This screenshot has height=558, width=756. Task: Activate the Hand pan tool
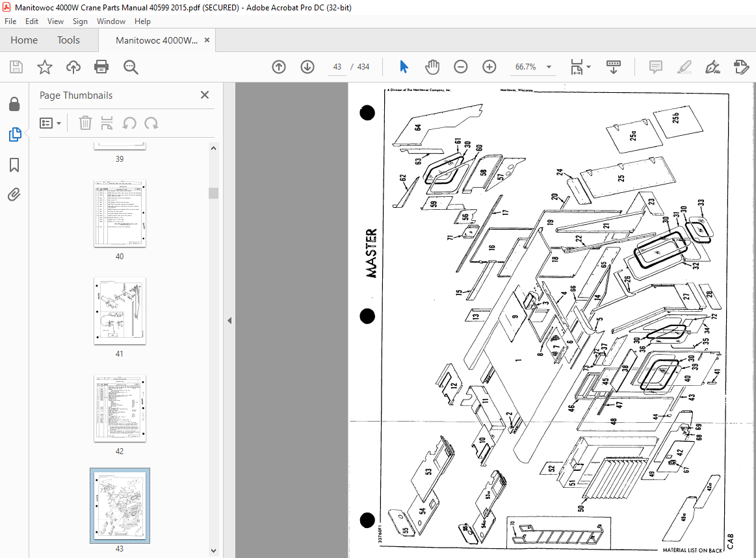[432, 67]
